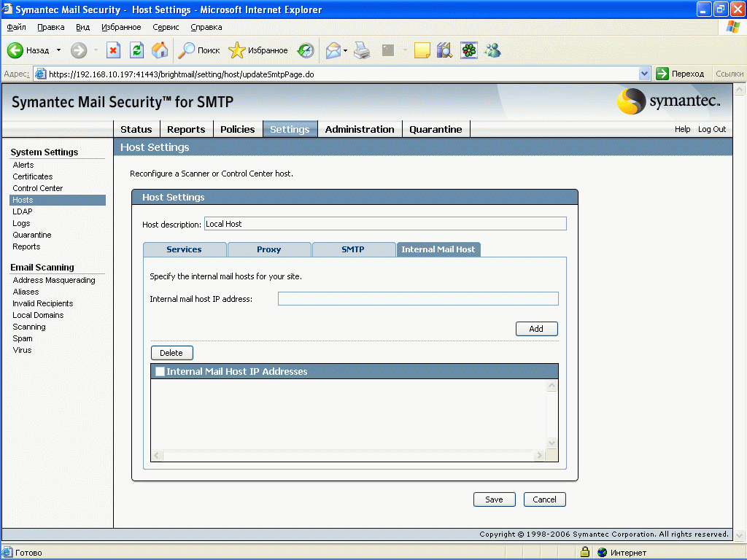Image resolution: width=747 pixels, height=560 pixels.
Task: Click the Add button
Action: pos(536,329)
